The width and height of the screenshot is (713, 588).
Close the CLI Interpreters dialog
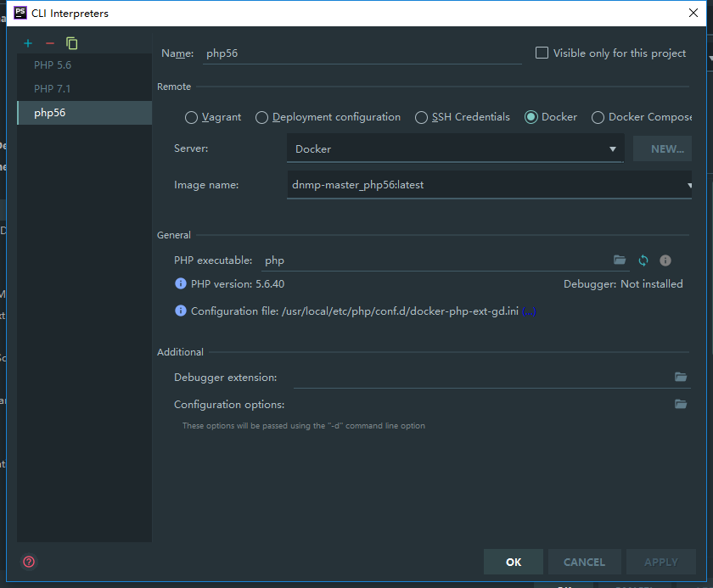[693, 13]
